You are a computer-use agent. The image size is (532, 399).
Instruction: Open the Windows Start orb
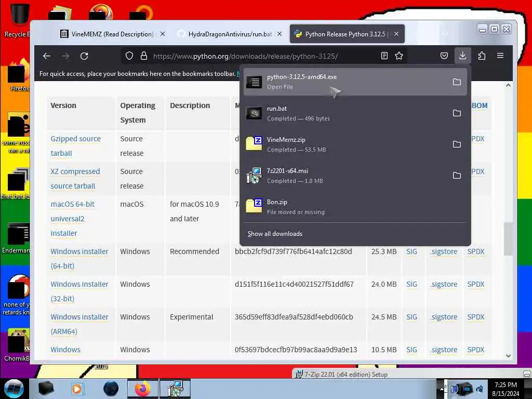click(14, 389)
